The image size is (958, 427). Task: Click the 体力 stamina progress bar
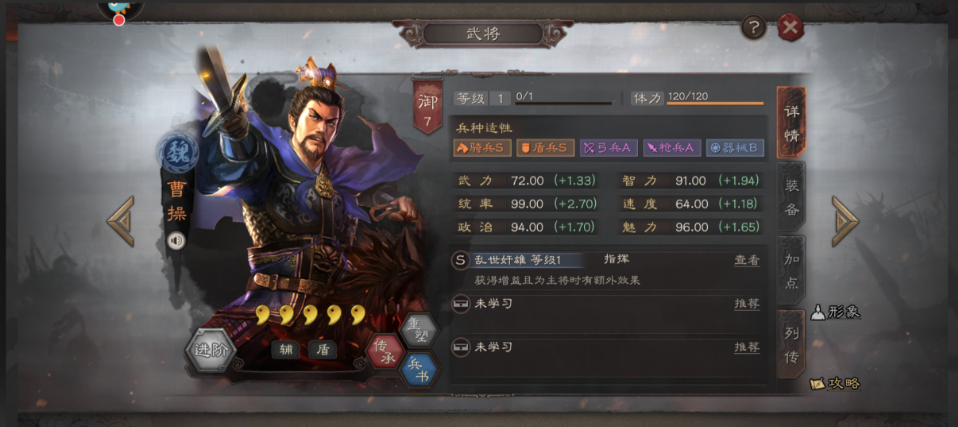(x=715, y=103)
